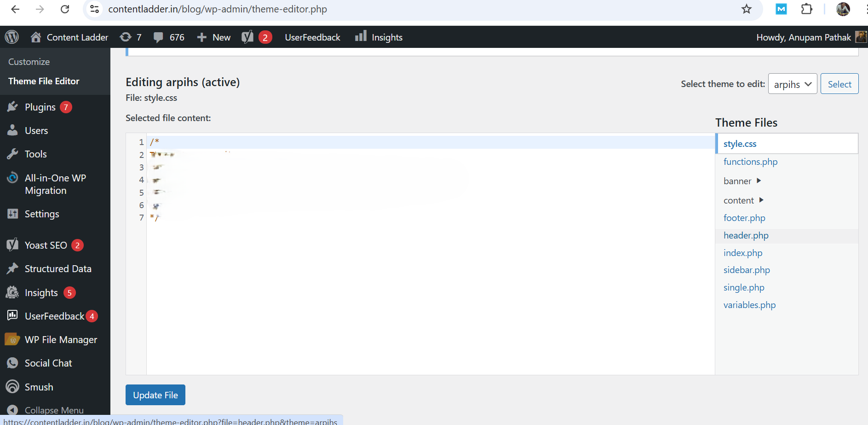
Task: Open Content Ladder home icon link
Action: tap(36, 37)
